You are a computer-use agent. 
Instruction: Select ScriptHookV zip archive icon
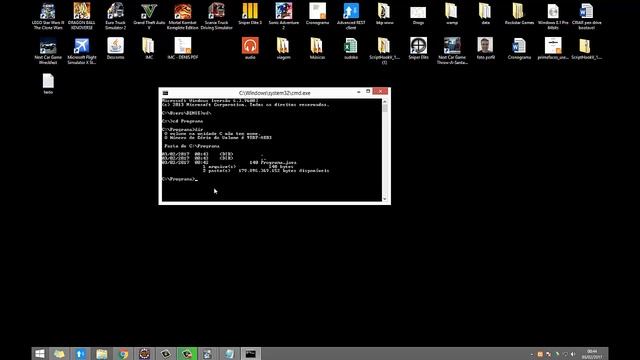587,49
